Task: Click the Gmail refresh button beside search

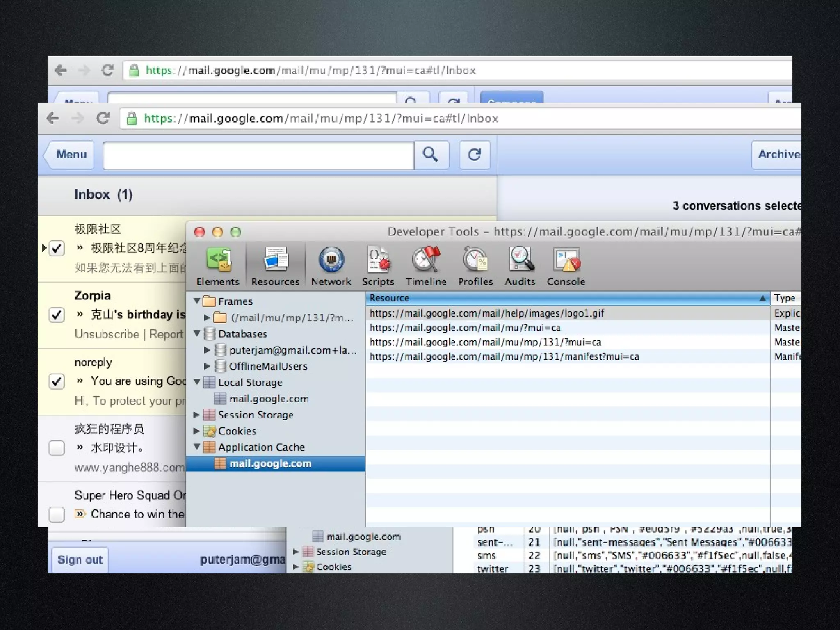Action: 475,155
